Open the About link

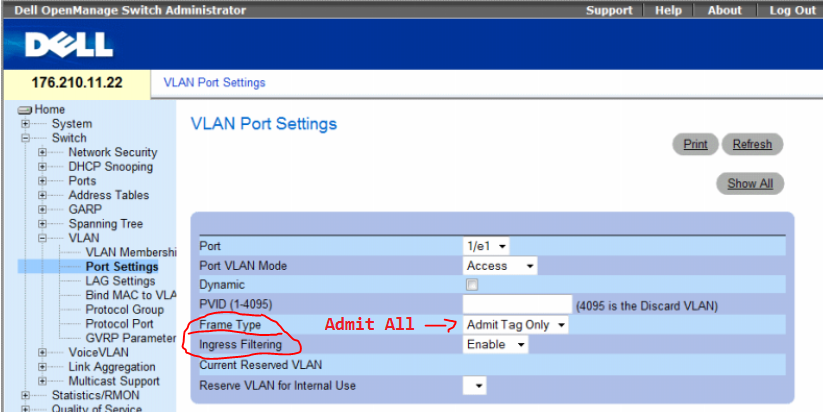click(x=724, y=10)
